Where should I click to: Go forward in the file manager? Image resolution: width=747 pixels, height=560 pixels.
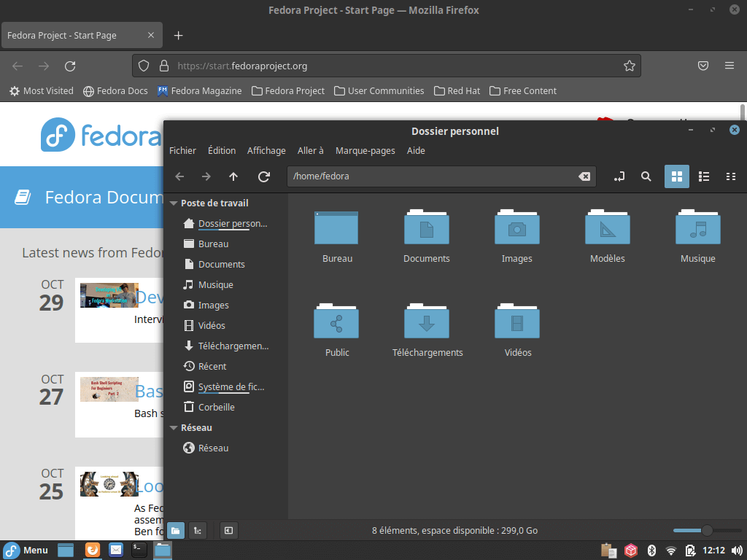point(206,176)
